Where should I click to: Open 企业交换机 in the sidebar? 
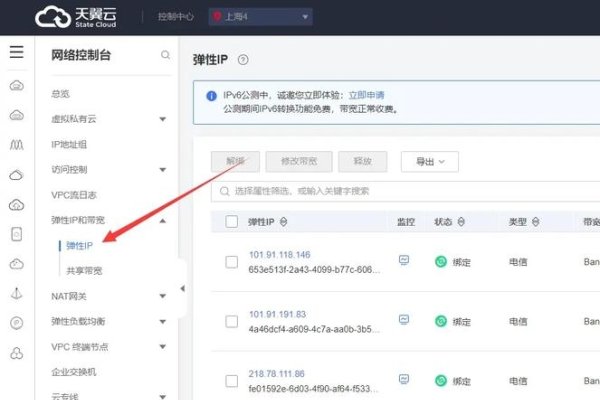(x=73, y=372)
